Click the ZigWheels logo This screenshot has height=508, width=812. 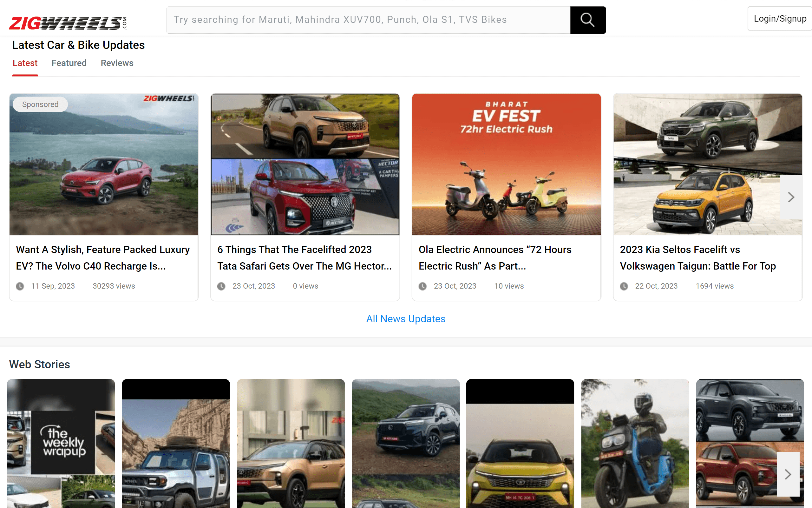[x=68, y=23]
